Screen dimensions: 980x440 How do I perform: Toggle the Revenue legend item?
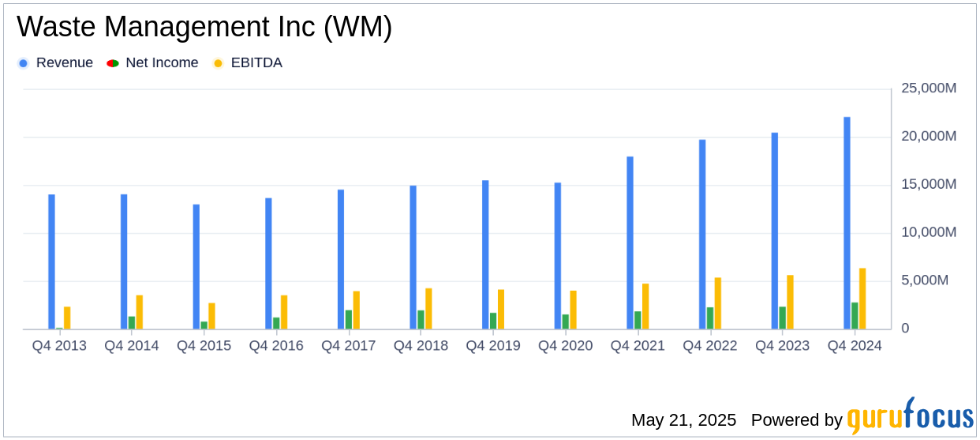[x=55, y=63]
